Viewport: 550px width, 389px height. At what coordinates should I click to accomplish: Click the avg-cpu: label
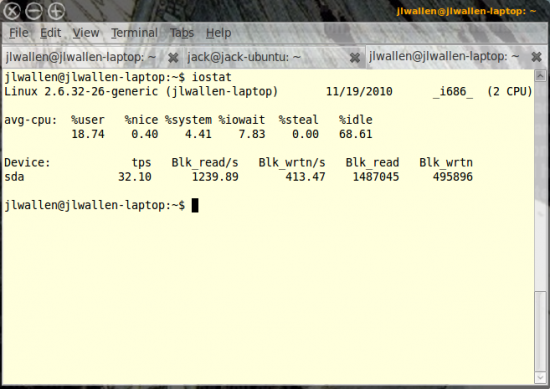[31, 120]
